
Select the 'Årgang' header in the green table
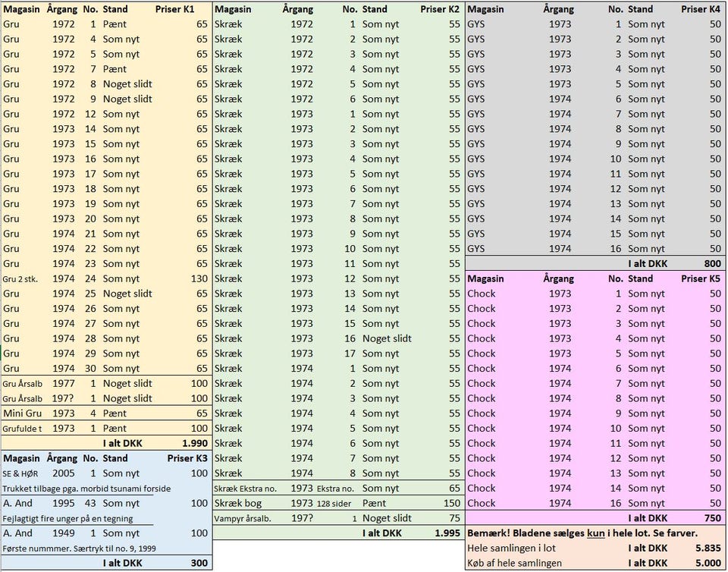tap(297, 9)
